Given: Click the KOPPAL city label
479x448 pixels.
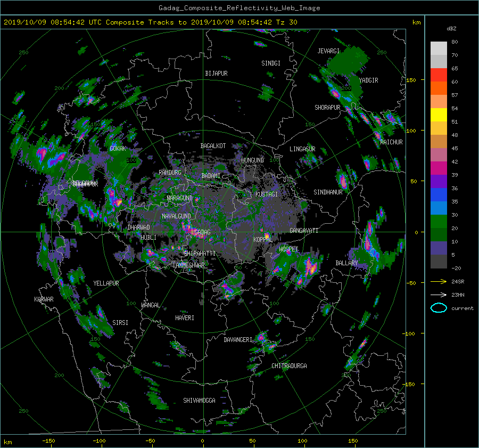Looking at the screenshot, I should coord(263,240).
